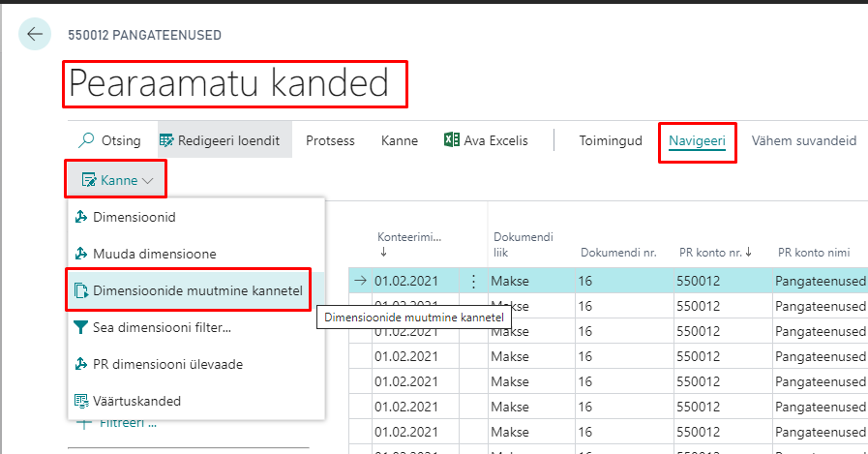Open the Kanne item in top action bar
Screen dimensions: 868x454
[x=400, y=140]
